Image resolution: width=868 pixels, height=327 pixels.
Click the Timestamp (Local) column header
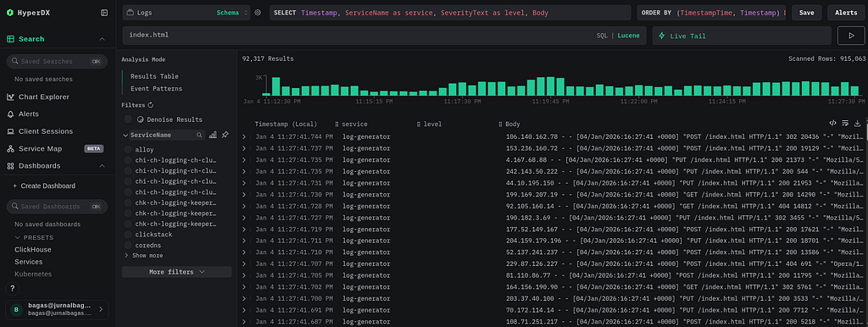pyautogui.click(x=286, y=125)
